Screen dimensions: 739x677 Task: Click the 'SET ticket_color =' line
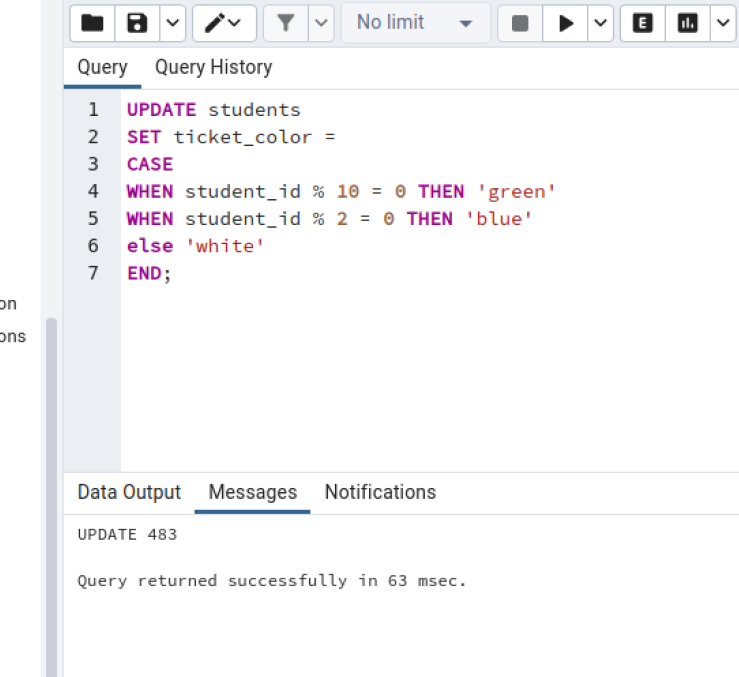231,137
